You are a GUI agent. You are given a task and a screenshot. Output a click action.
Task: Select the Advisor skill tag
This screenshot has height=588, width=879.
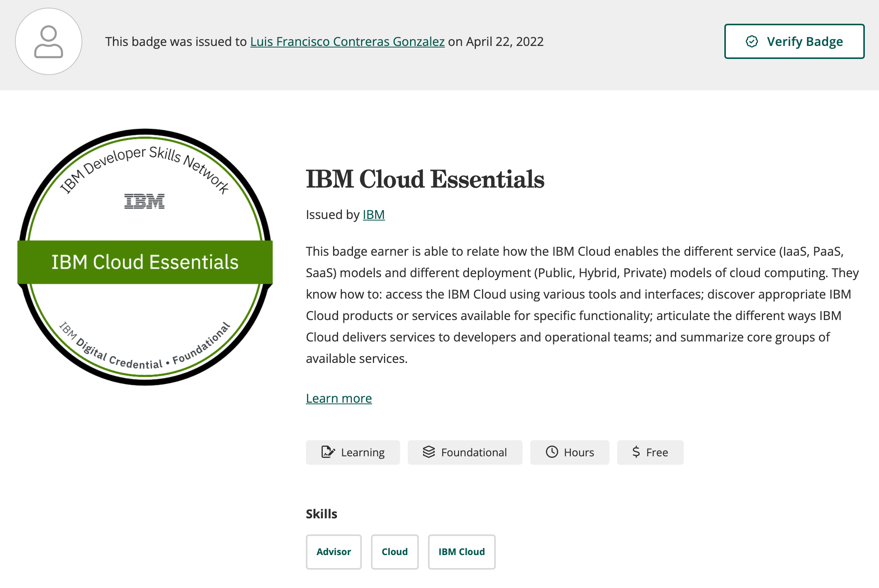point(333,552)
